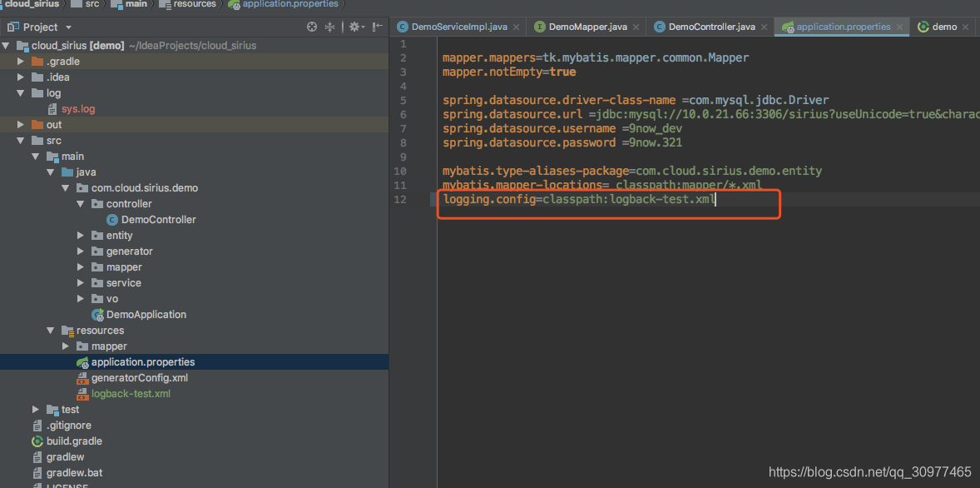Expand the out folder
Screen dimensions: 980x488
tap(21, 125)
